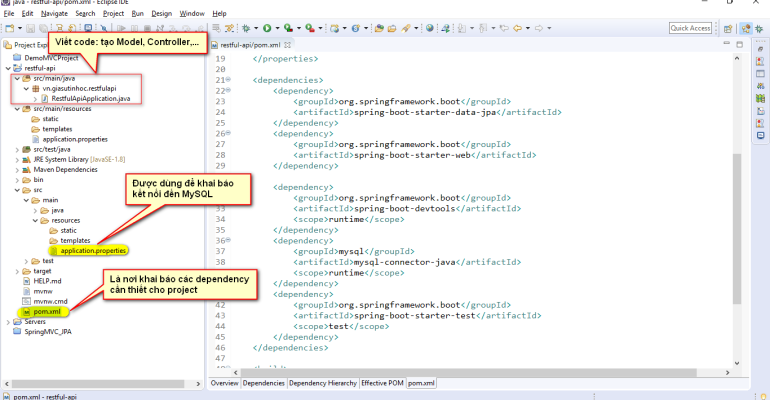
Task: Click the mysql-connector-java artifactId text
Action: tap(404, 262)
